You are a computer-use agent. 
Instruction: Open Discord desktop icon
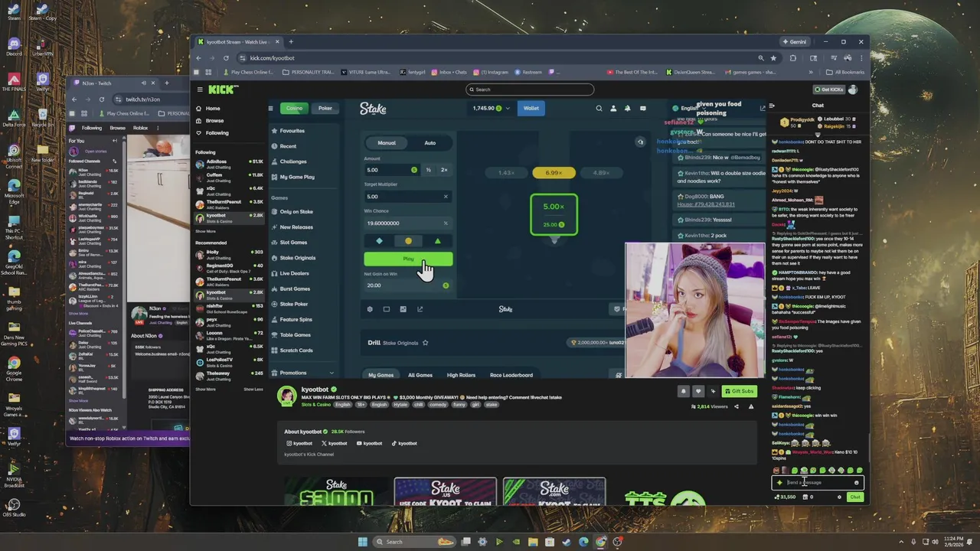coord(14,46)
